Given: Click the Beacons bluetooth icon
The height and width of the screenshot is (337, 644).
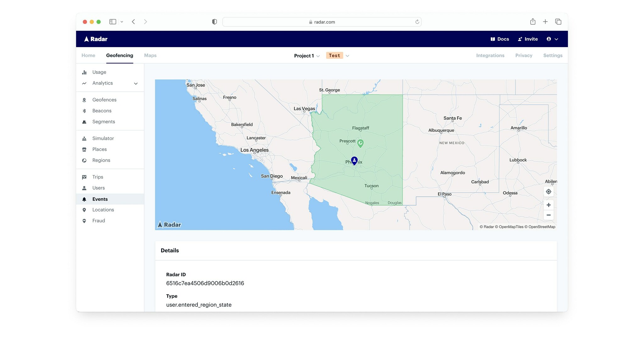Looking at the screenshot, I should [84, 111].
